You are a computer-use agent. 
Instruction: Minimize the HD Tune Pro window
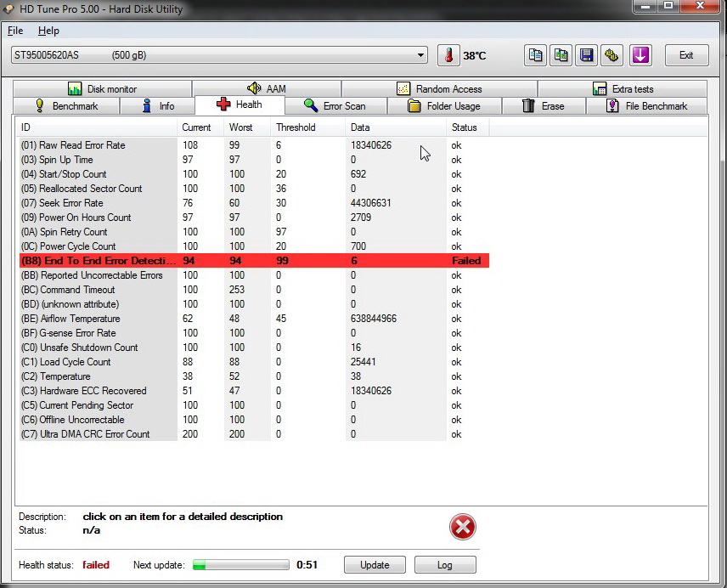point(645,6)
